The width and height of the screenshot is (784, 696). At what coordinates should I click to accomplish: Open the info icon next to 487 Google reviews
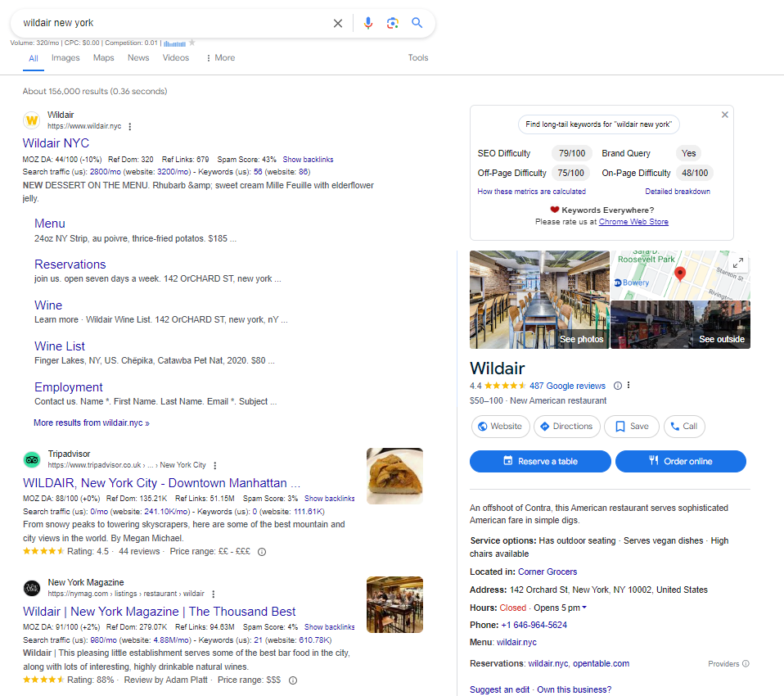618,386
